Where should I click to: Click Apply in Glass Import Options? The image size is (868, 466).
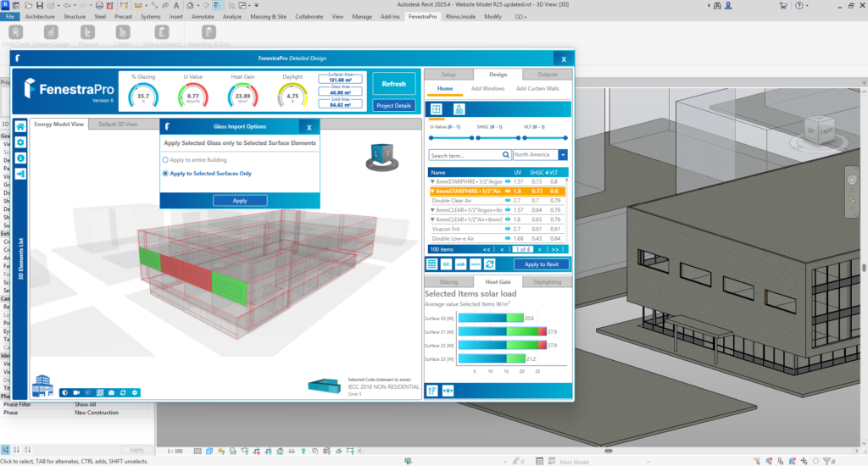click(240, 200)
